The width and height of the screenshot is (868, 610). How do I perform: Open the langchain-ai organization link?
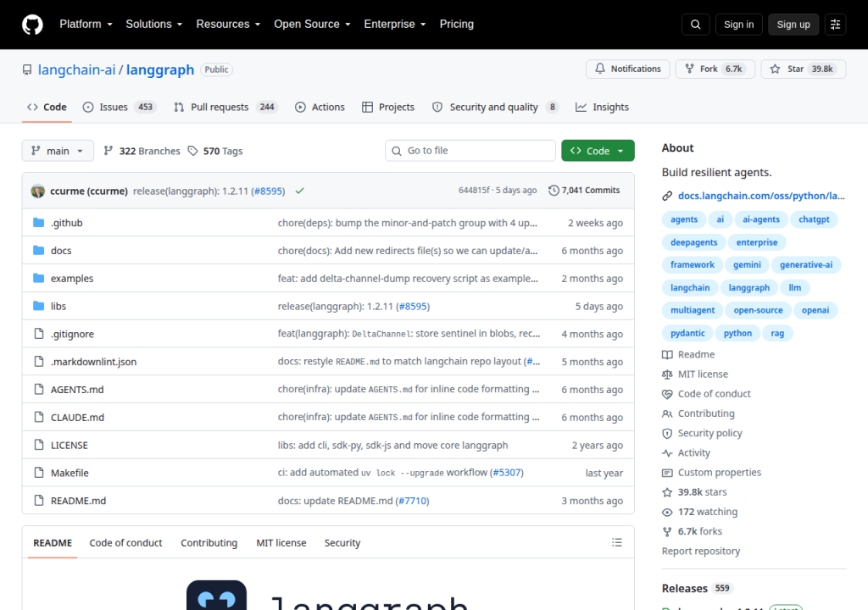pyautogui.click(x=76, y=69)
